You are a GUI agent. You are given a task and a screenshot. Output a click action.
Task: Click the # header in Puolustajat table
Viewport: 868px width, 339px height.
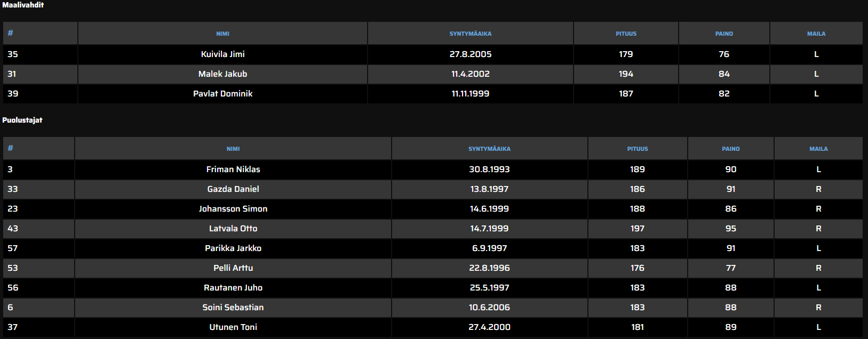pyautogui.click(x=10, y=148)
